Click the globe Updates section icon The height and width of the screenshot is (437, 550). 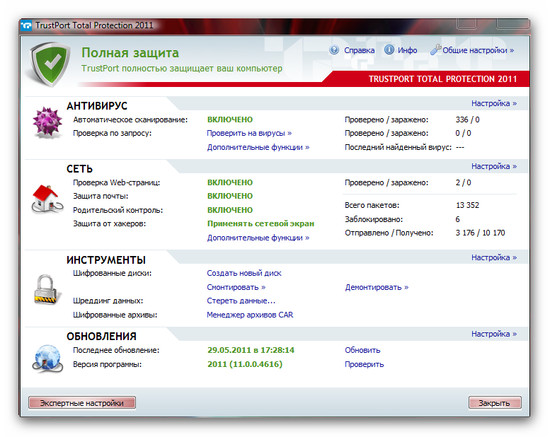(x=47, y=358)
